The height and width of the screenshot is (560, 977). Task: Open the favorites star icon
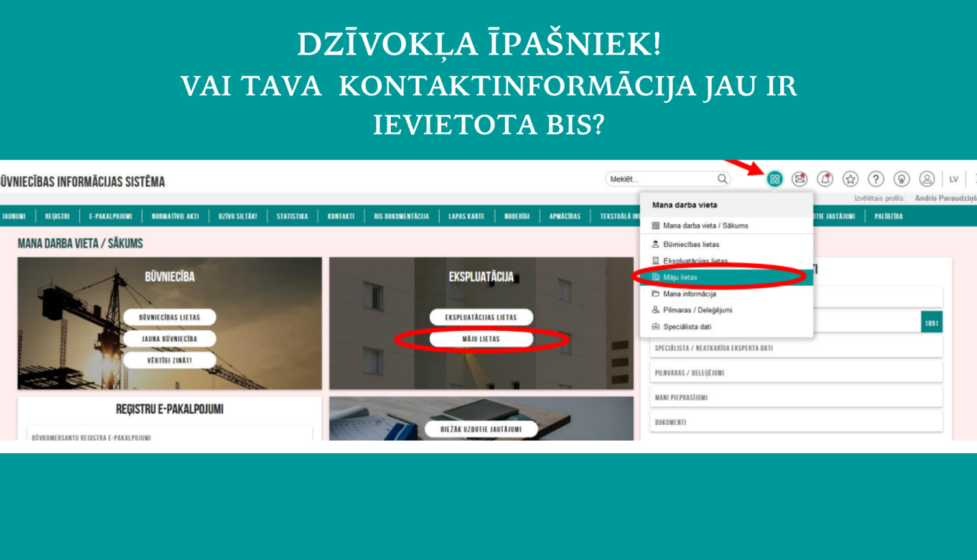(x=850, y=179)
